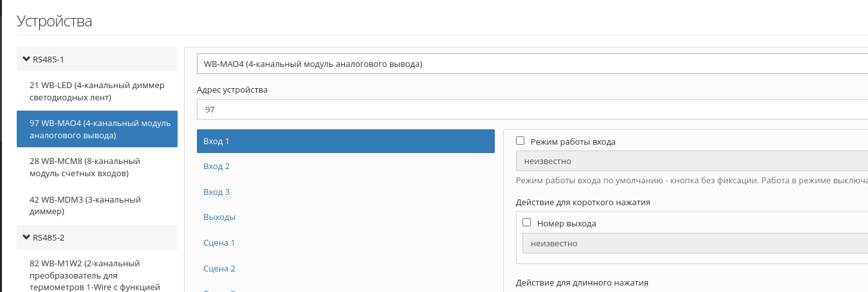Open the неизвестно dropdown under Номер выхода
The width and height of the screenshot is (868, 292).
(x=695, y=243)
